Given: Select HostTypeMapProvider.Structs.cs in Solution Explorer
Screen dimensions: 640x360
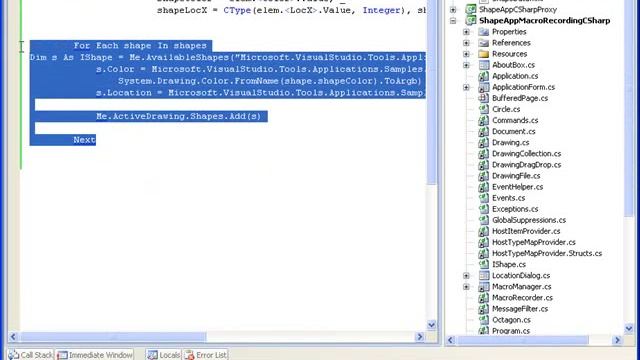Looking at the screenshot, I should (x=547, y=253).
